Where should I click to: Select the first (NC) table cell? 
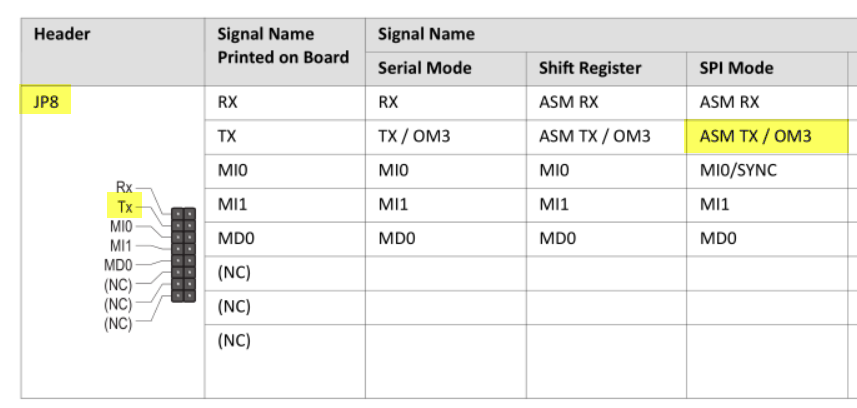click(234, 272)
